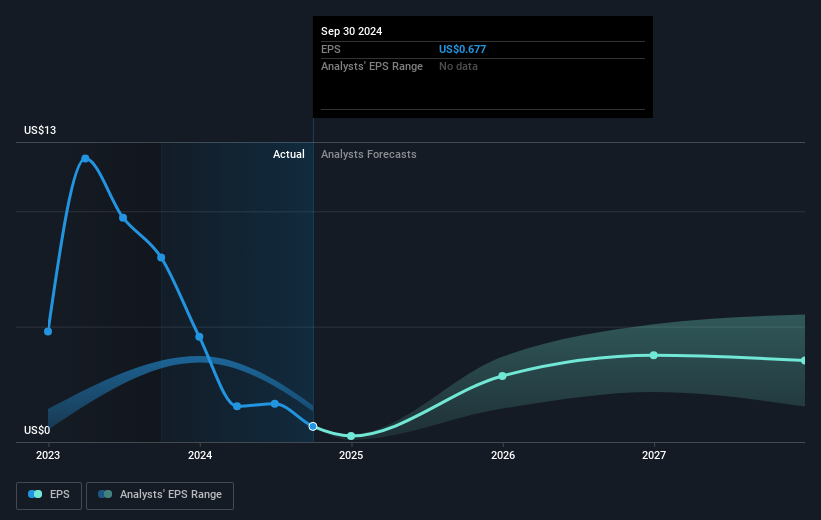This screenshot has width=821, height=520.
Task: Click the No data value in tooltip
Action: coord(458,67)
